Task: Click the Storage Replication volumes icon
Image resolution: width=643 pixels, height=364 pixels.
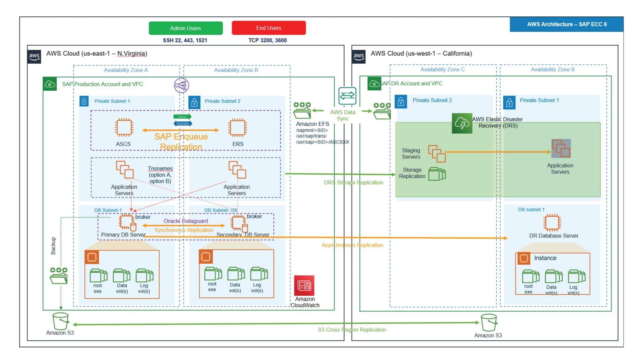Action: [x=437, y=174]
